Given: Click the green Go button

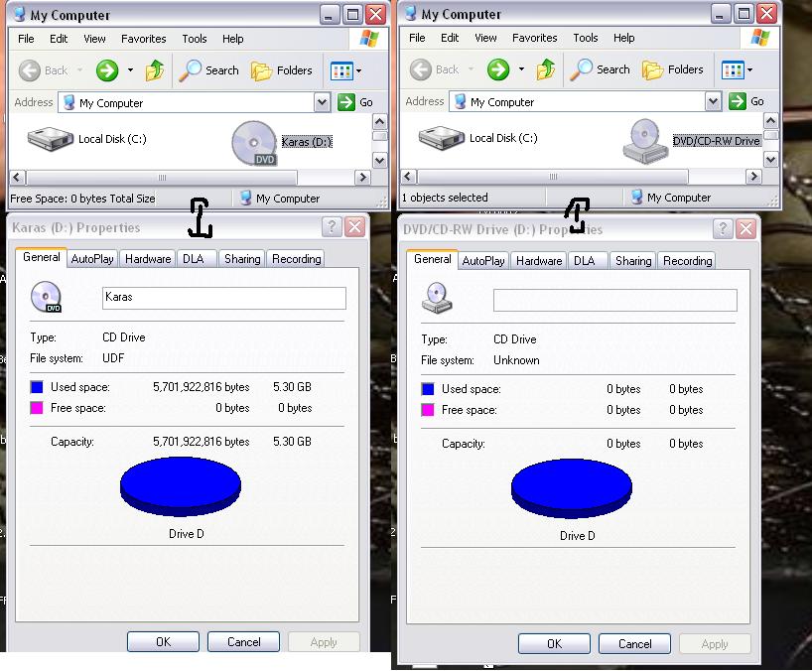Looking at the screenshot, I should pos(345,102).
